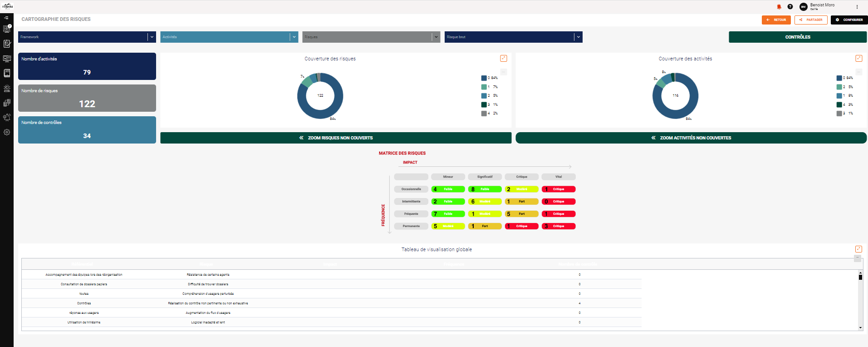This screenshot has height=347, width=868.
Task: Open the clipboard checklist sidebar icon
Action: [x=7, y=44]
